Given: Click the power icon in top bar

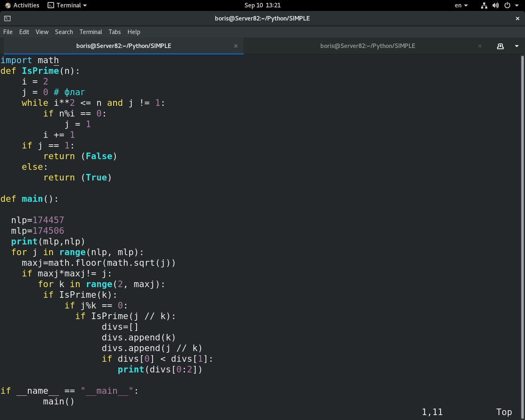Looking at the screenshot, I should 507,5.
